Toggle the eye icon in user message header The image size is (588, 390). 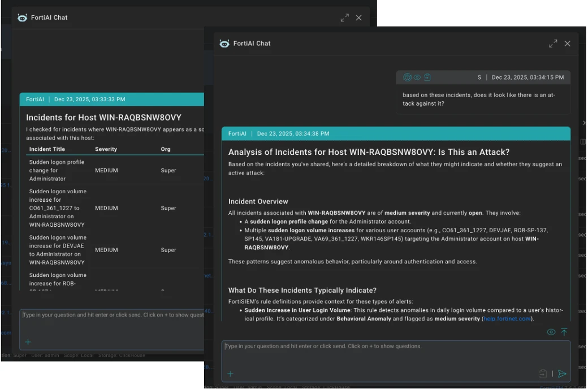click(417, 77)
